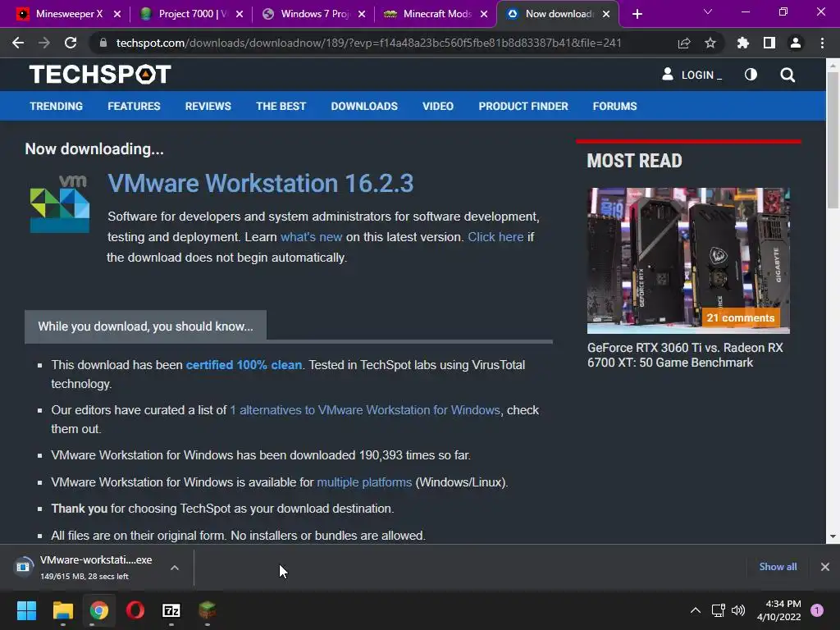Open THE BEST section
The height and width of the screenshot is (630, 840).
(281, 106)
